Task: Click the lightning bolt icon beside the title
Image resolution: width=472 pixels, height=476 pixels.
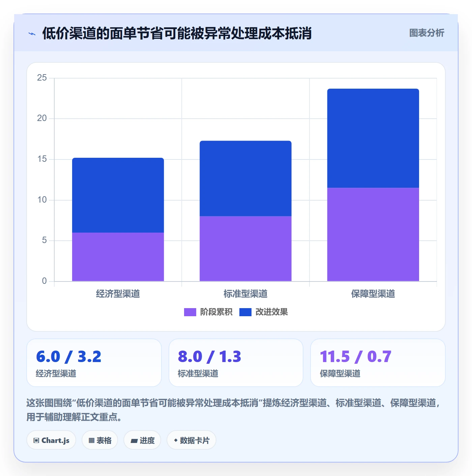Action: [x=32, y=34]
